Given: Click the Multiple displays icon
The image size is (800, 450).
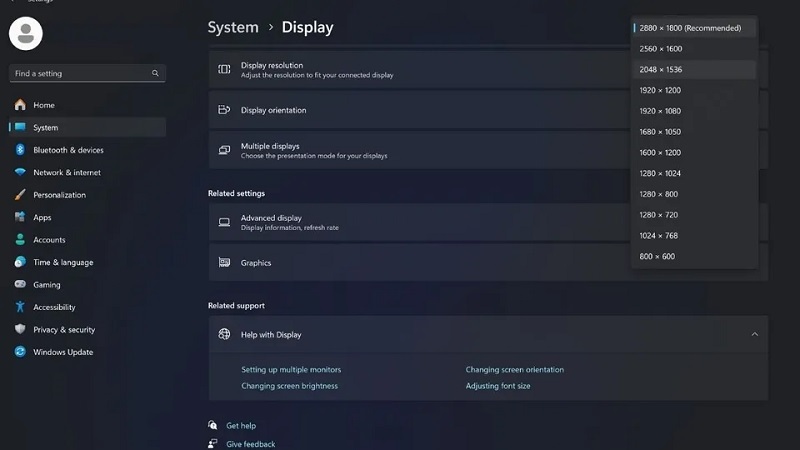Looking at the screenshot, I should click(224, 150).
